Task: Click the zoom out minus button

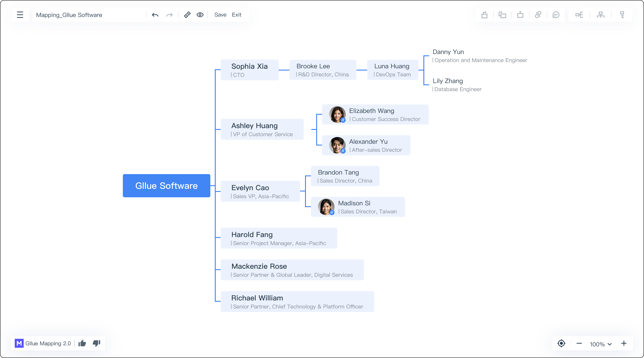Action: (579, 343)
